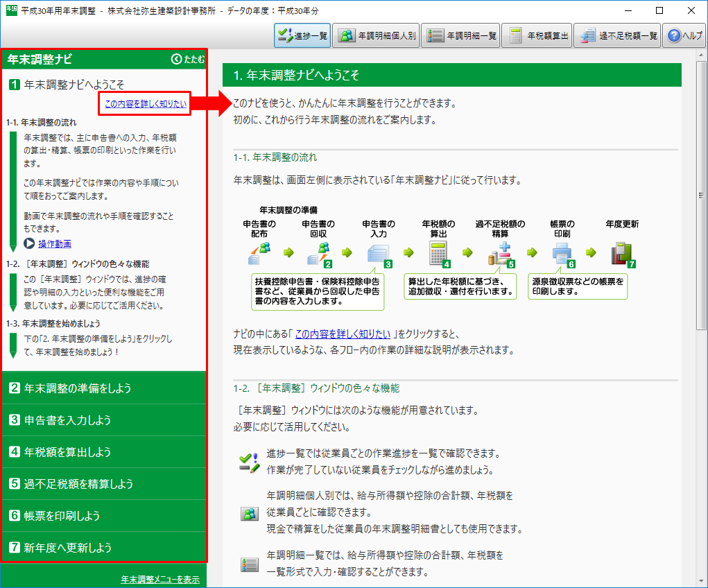
Task: Expand section 3 申告書を入力しよう
Action: coord(104,420)
